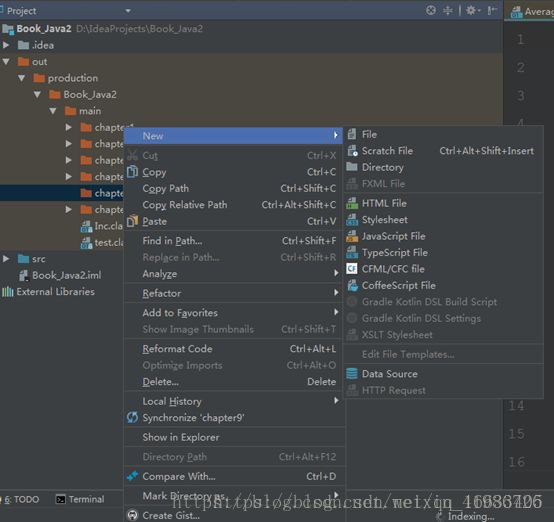The width and height of the screenshot is (554, 522).
Task: Choose File in New submenu
Action: coord(443,134)
